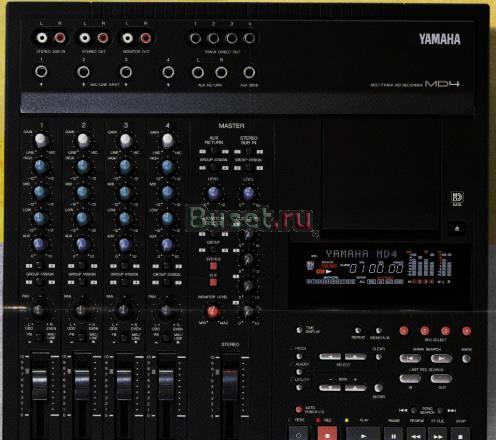The image size is (496, 440).
Task: Click channel 3 PAN knob
Action: (x=124, y=310)
